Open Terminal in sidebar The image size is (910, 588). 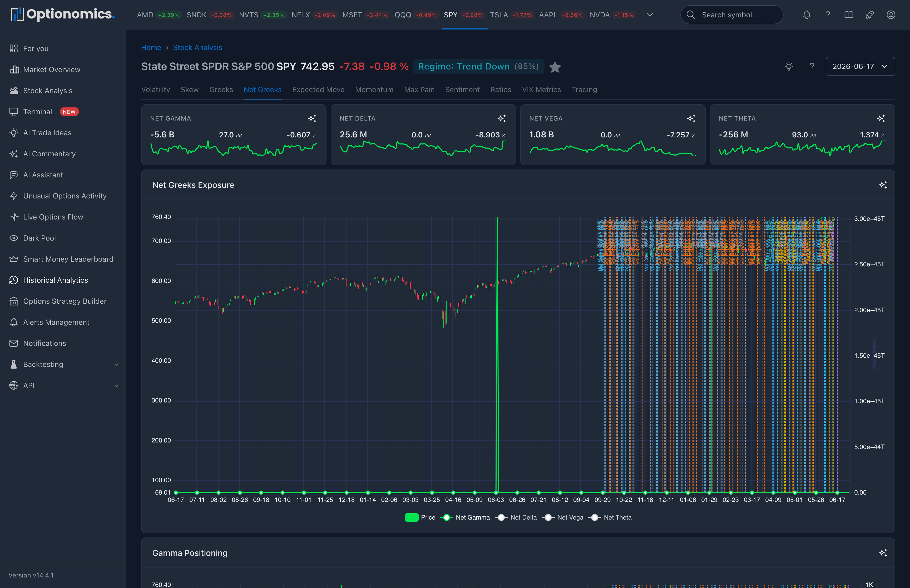[63, 112]
